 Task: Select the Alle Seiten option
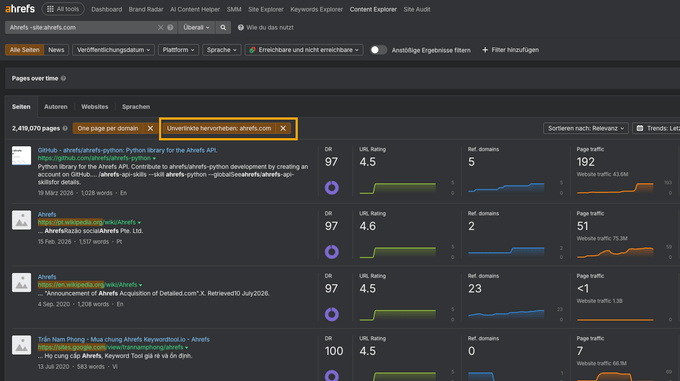coord(24,50)
